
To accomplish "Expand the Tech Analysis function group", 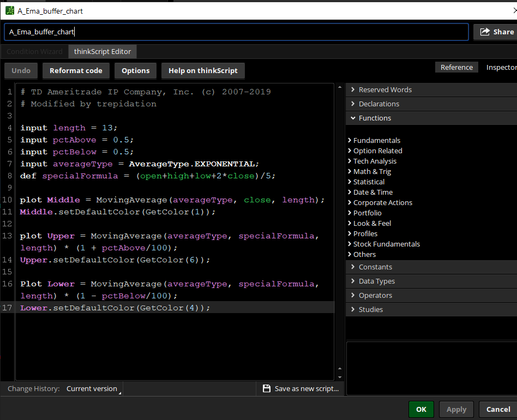I will (x=372, y=161).
